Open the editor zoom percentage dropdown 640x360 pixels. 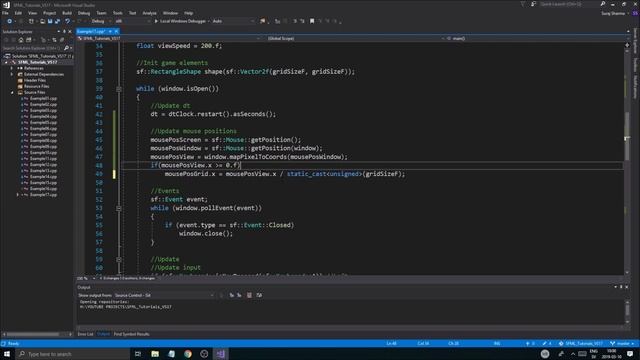(86, 278)
